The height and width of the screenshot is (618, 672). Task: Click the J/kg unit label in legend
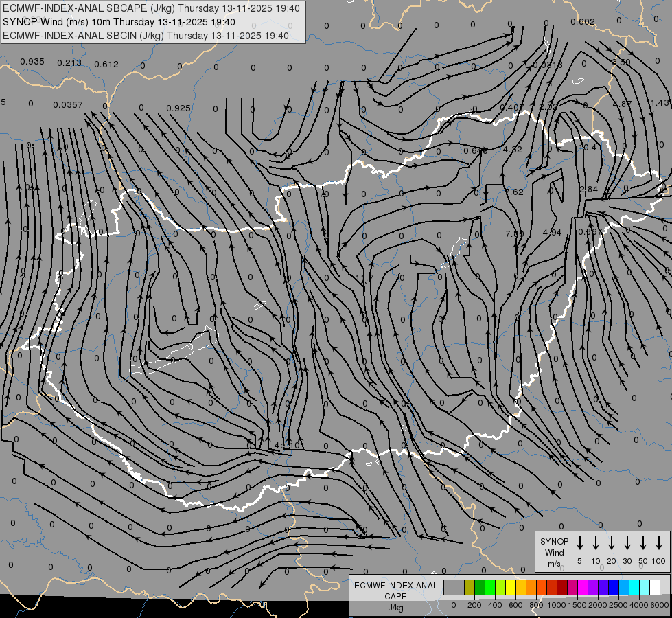pyautogui.click(x=395, y=608)
